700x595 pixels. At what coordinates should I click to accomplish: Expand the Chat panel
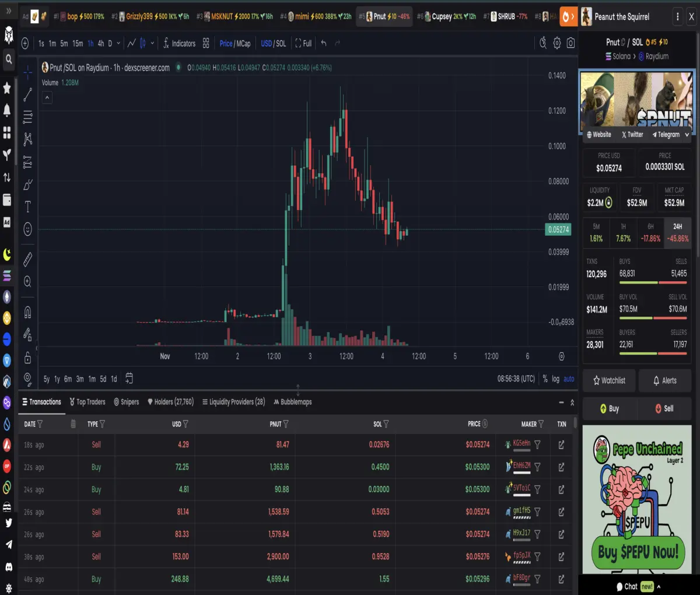pyautogui.click(x=638, y=586)
